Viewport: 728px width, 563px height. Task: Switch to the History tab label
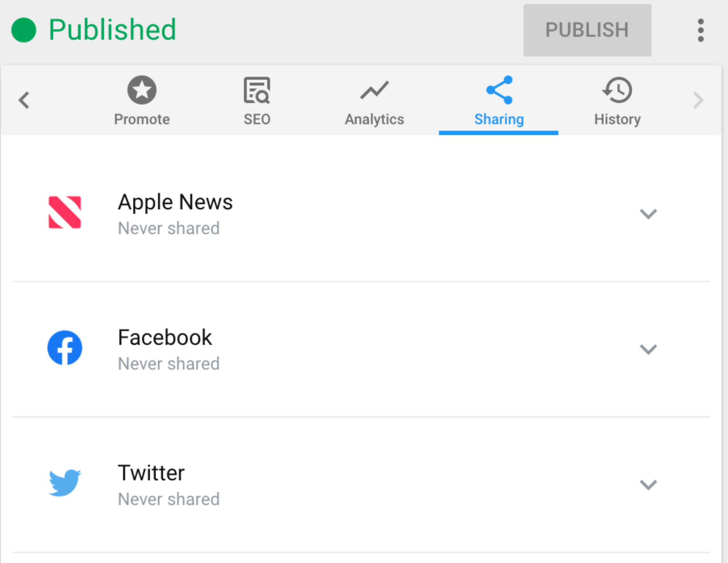(x=617, y=119)
